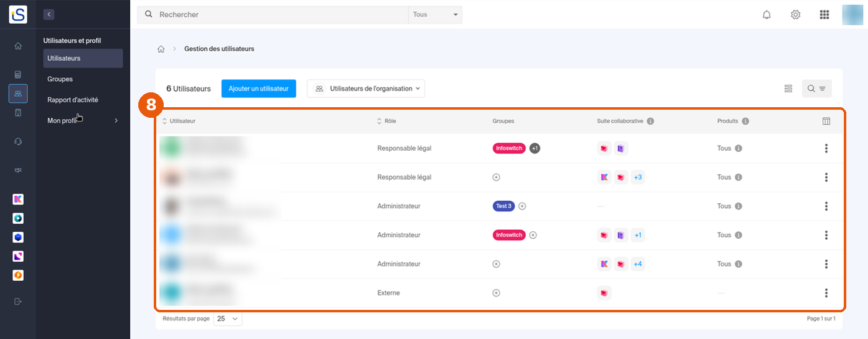Image resolution: width=868 pixels, height=339 pixels.
Task: Add a group via the plus beside Test 3
Action: 522,206
